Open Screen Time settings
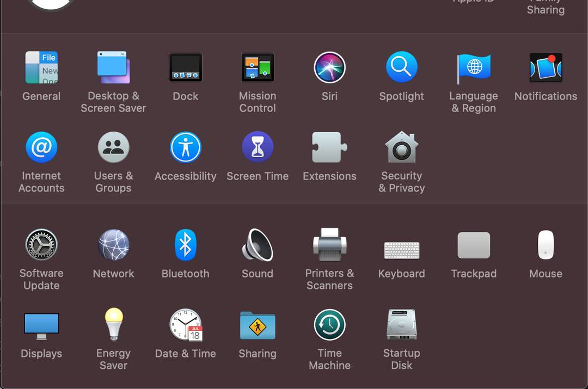 click(258, 147)
